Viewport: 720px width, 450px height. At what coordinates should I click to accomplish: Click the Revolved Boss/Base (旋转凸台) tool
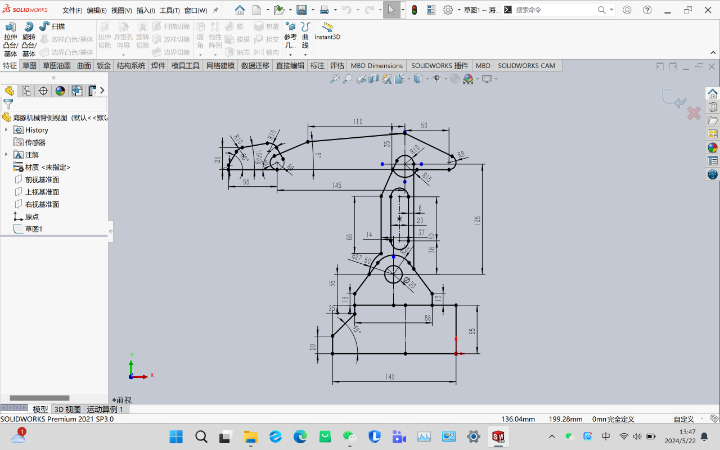[29, 39]
